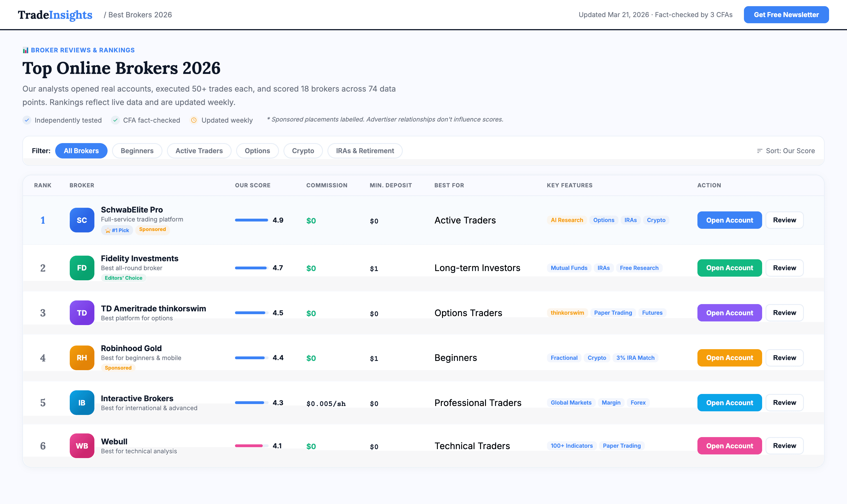Image resolution: width=847 pixels, height=504 pixels.
Task: Click the bar chart icon beside Broker Reviews heading
Action: coord(25,50)
